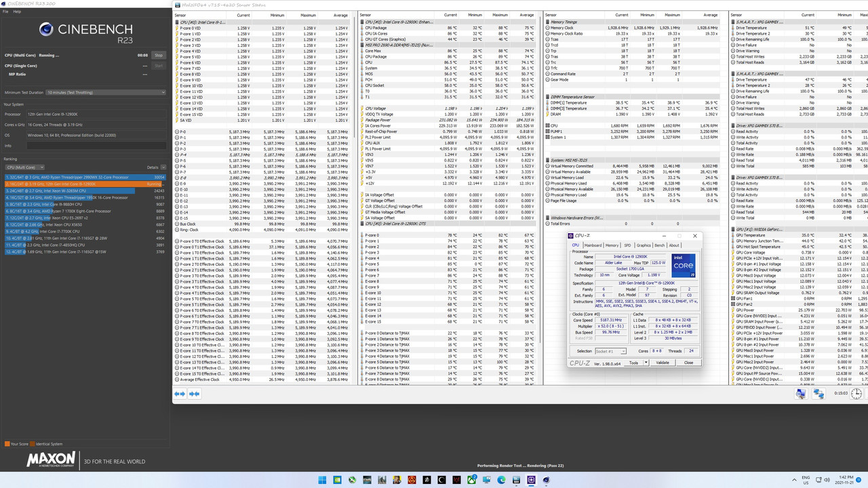Open the Minimum Test Duration dropdown
This screenshot has width=868, height=488.
coord(105,92)
